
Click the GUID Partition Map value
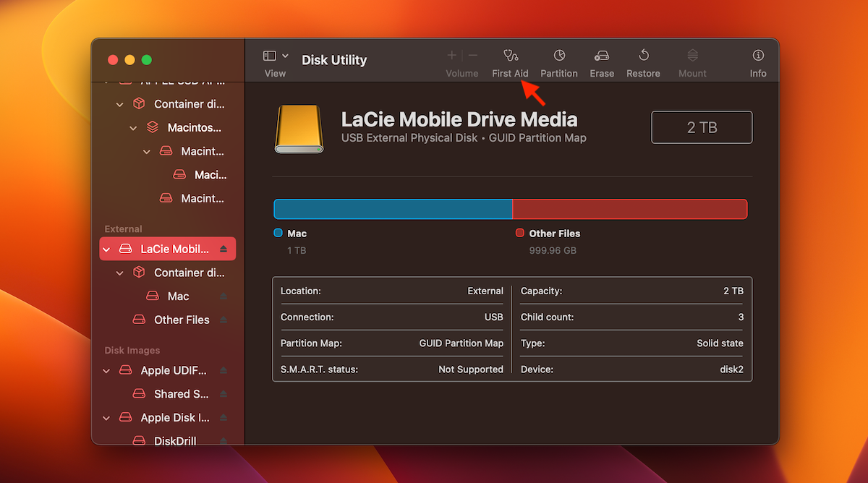[x=461, y=343]
